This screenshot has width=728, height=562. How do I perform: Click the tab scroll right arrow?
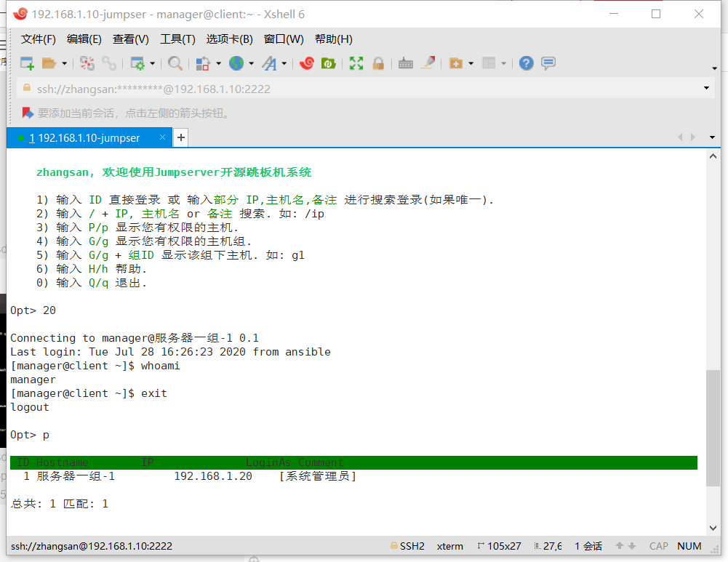(693, 137)
